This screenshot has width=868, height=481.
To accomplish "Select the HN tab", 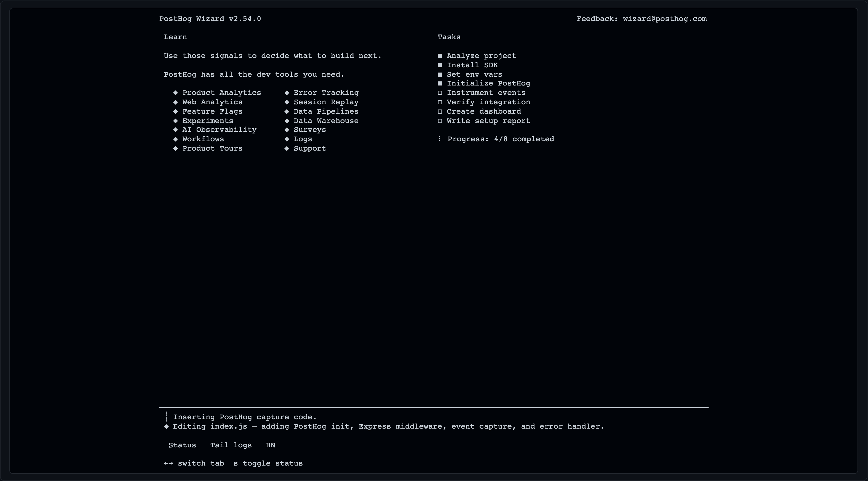I will [x=270, y=445].
